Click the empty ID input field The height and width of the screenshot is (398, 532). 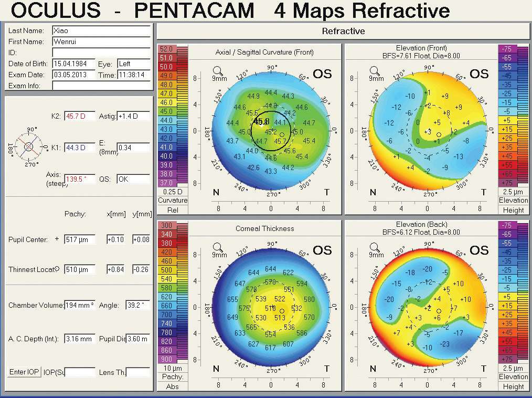101,53
